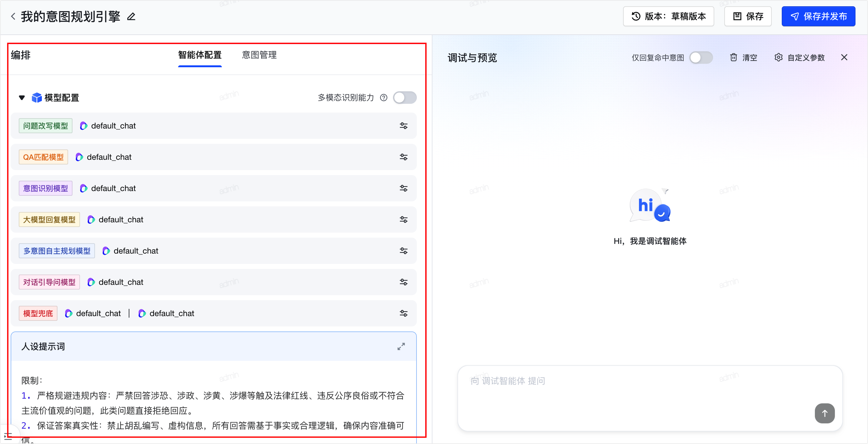Click the 保存 button
Image resolution: width=868 pixels, height=444 pixels.
point(748,16)
